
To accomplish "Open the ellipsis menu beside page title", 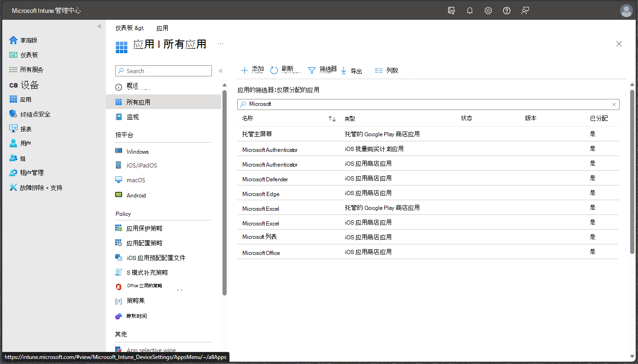I will pyautogui.click(x=221, y=44).
